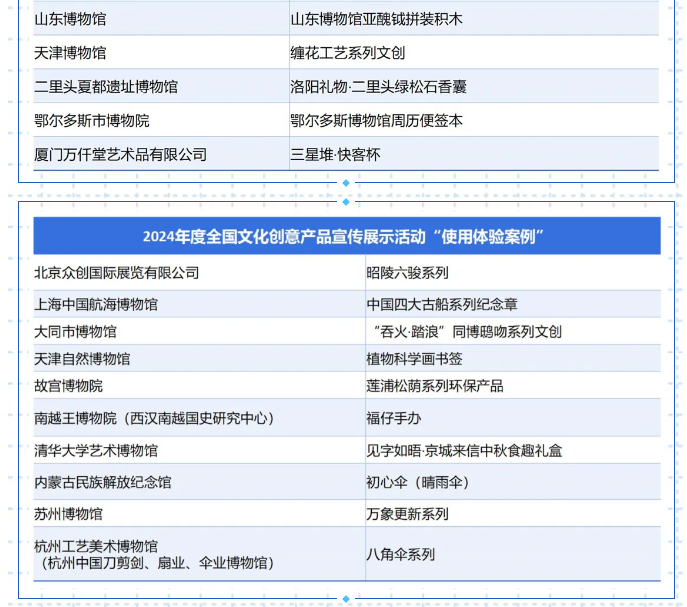Select the 八角伞系列 product text
This screenshot has width=687, height=607.
coord(401,555)
